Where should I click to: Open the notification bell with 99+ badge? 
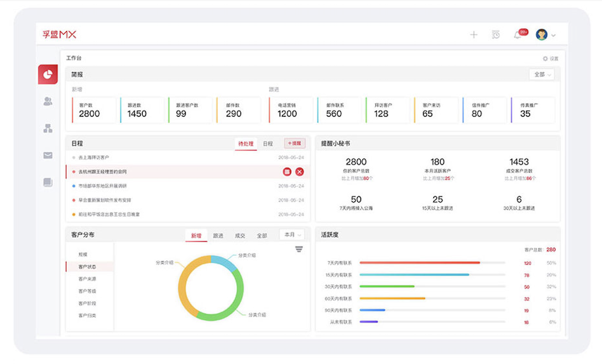(518, 35)
